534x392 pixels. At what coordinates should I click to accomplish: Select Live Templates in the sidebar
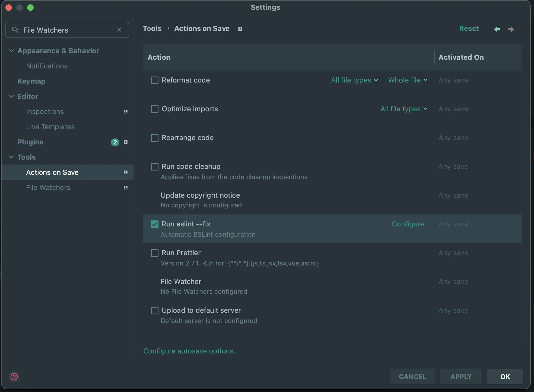[x=50, y=127]
